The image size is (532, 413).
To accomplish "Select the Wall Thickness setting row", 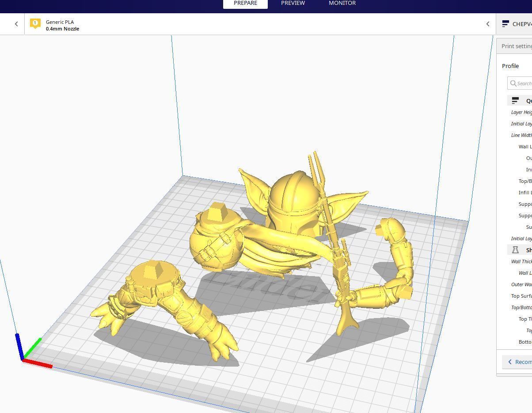I will (x=521, y=261).
